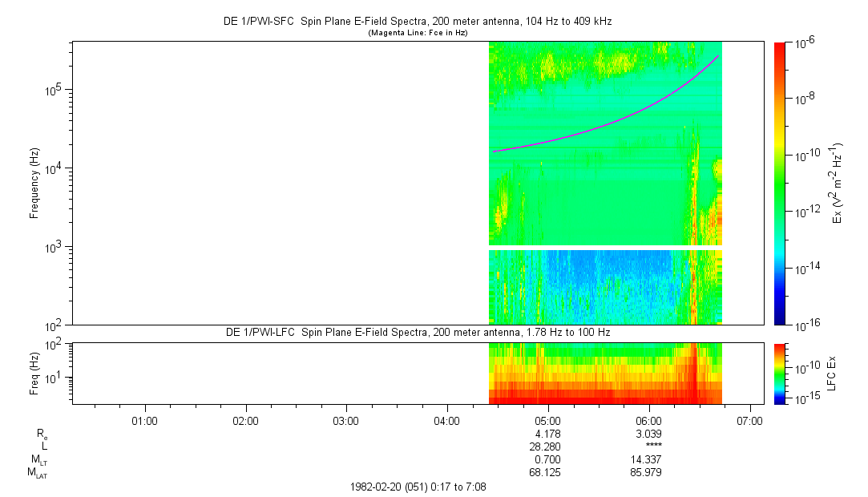Click the "Freq (Hz)" lower panel axis label
The image size is (868, 497).
(34, 373)
